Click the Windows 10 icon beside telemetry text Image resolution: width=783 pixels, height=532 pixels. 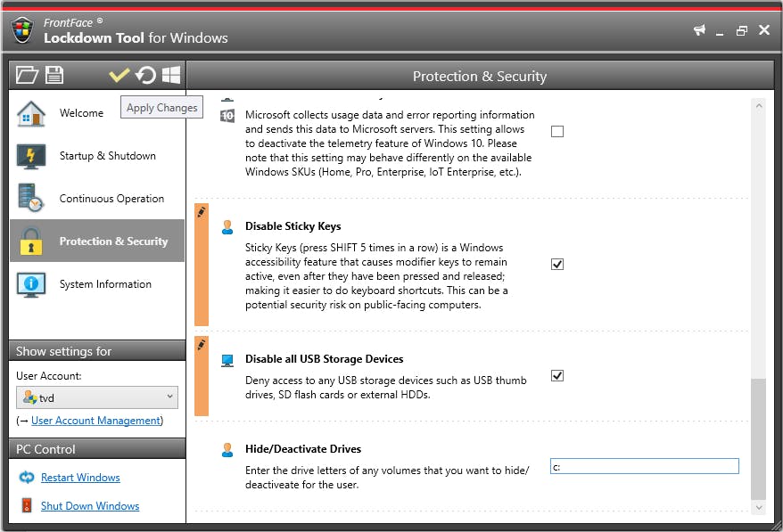(227, 116)
